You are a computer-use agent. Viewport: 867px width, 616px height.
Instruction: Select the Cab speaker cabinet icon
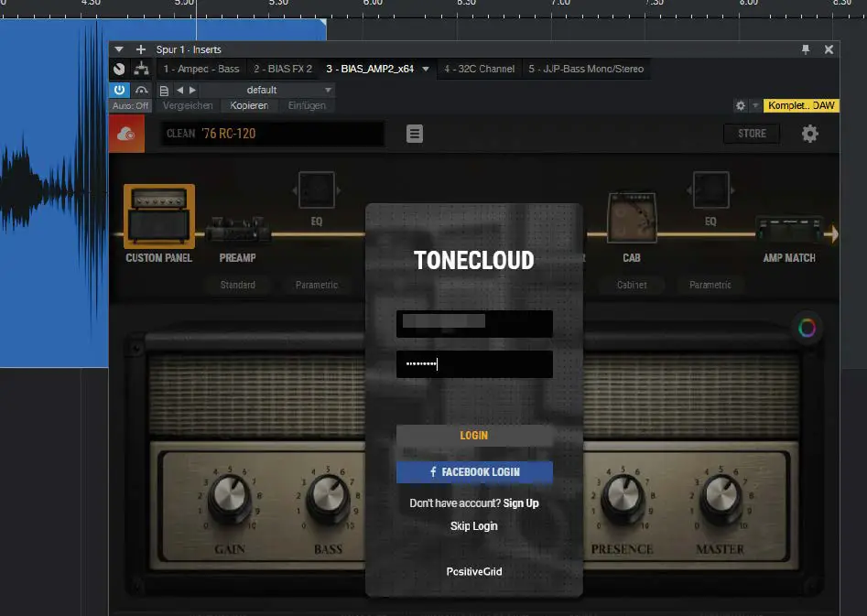pos(631,220)
